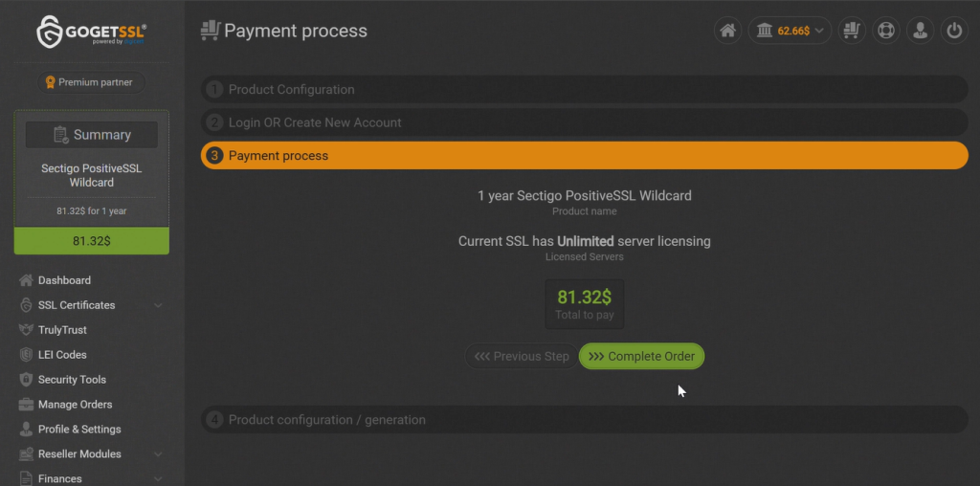Open Profile & Settings in the sidebar

pos(79,430)
